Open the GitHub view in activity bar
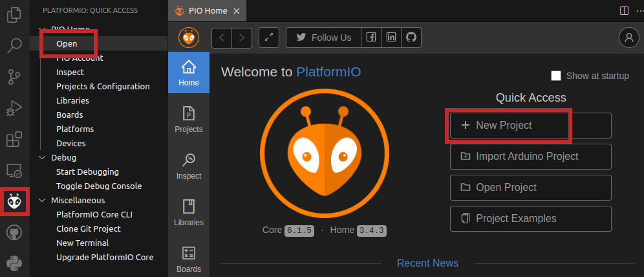644x277 pixels. (14, 232)
